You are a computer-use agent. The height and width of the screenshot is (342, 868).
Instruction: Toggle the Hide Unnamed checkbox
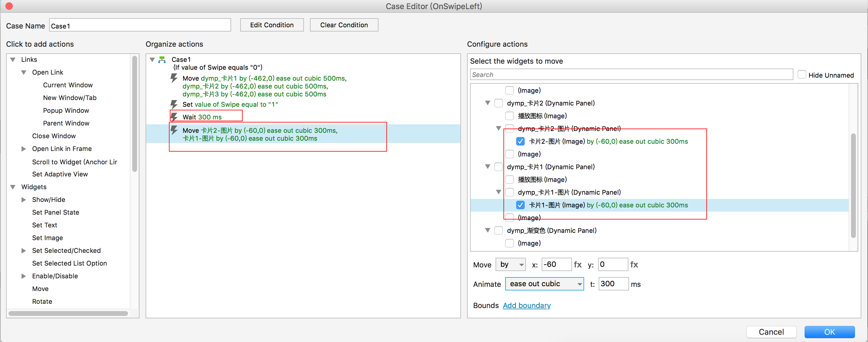802,75
